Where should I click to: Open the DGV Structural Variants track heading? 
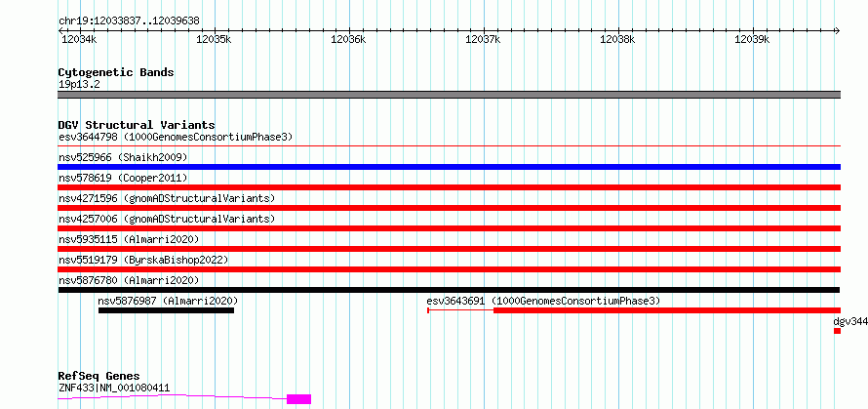tap(137, 125)
